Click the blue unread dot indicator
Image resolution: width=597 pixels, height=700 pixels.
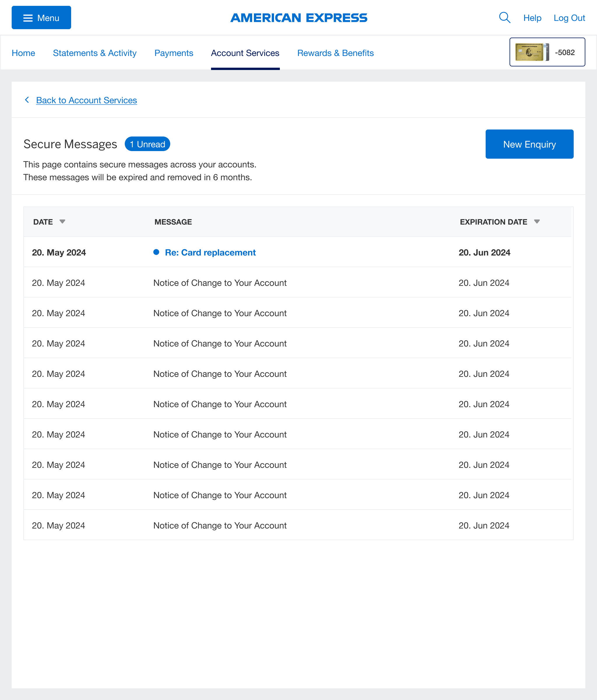coord(156,252)
